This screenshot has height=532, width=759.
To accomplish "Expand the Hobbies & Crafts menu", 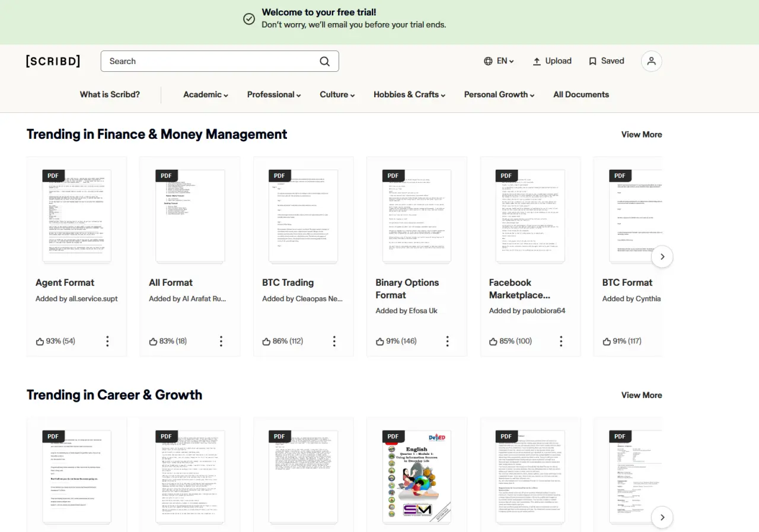I will point(409,94).
